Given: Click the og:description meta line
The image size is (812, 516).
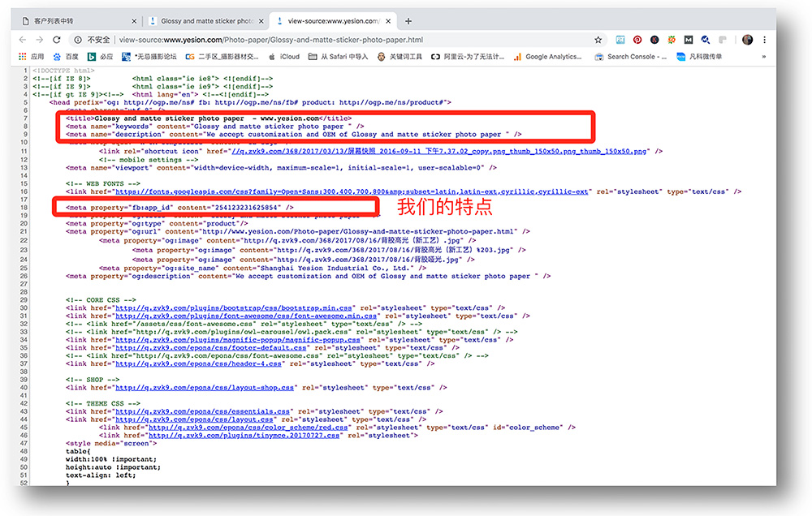Looking at the screenshot, I should pyautogui.click(x=308, y=277).
